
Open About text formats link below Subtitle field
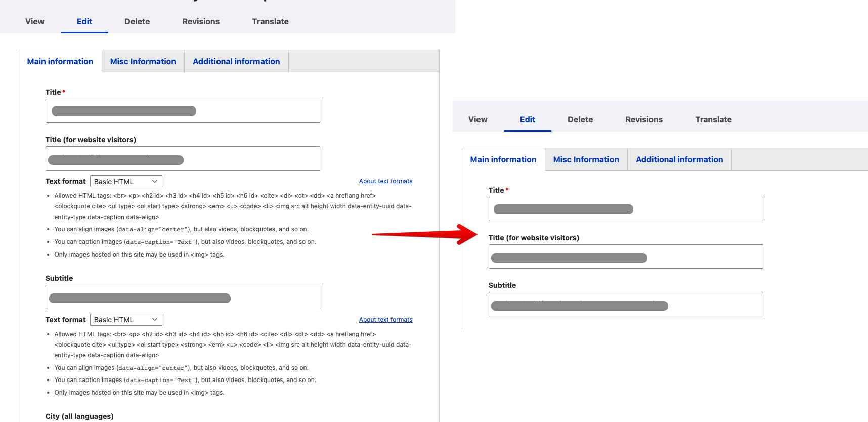pos(385,320)
